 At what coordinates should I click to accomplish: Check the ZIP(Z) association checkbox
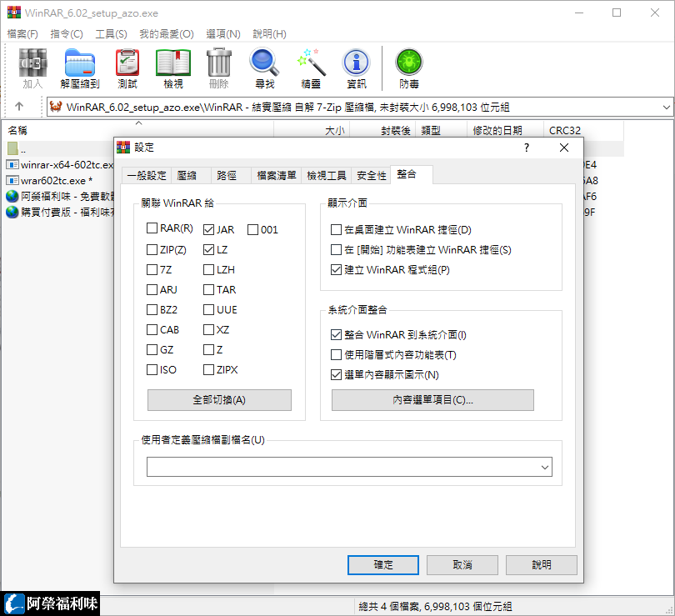(152, 250)
